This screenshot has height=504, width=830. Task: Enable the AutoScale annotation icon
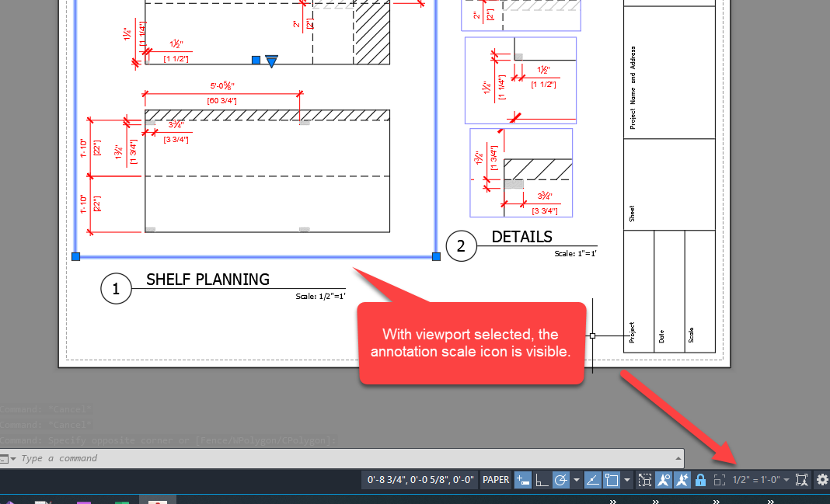point(682,480)
